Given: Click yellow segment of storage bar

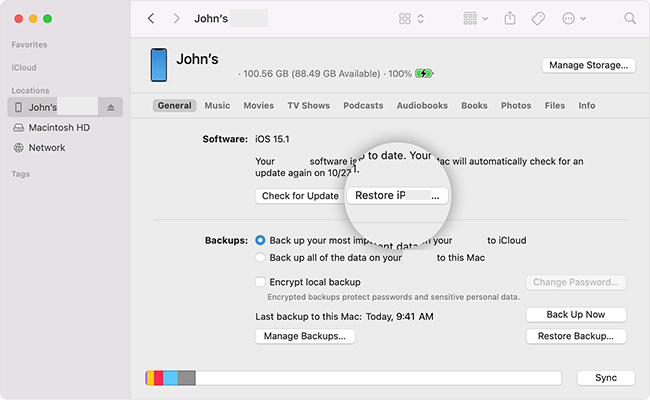Looking at the screenshot, I should pyautogui.click(x=150, y=378).
